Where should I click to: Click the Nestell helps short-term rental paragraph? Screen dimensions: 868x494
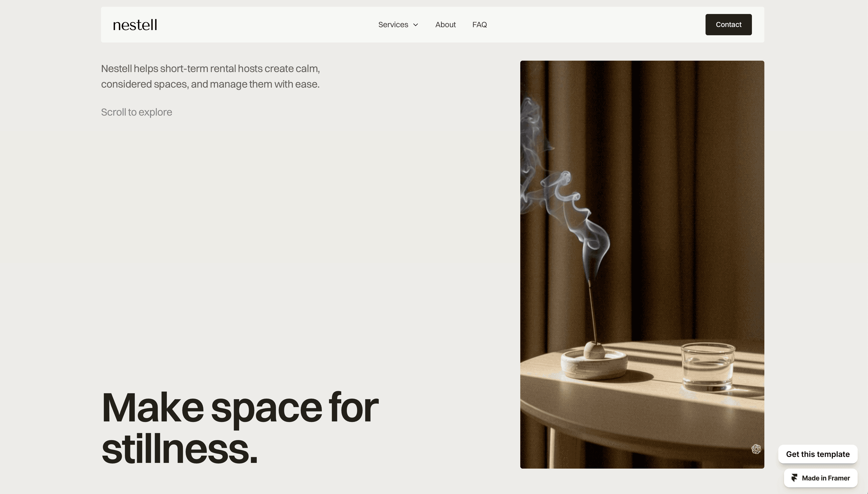[210, 76]
